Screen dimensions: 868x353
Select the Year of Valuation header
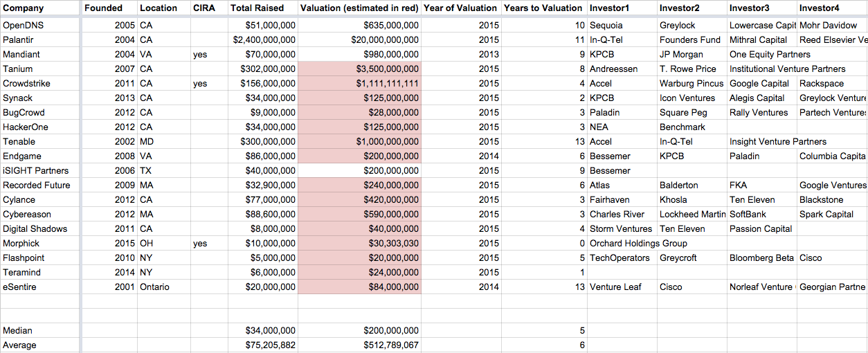(x=461, y=8)
